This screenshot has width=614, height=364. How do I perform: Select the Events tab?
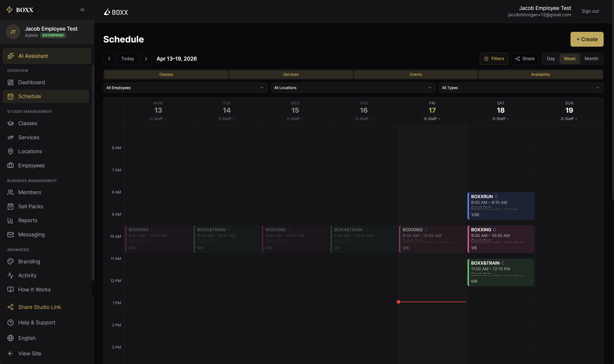pos(416,74)
